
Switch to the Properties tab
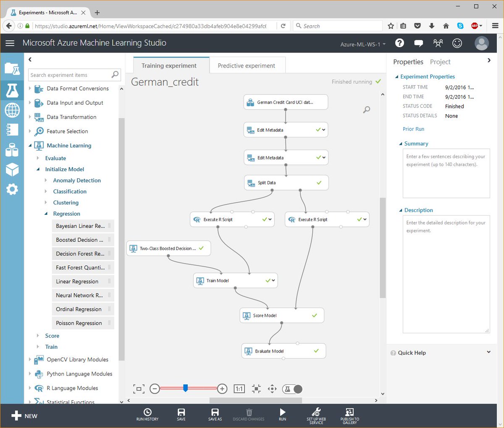click(x=408, y=62)
